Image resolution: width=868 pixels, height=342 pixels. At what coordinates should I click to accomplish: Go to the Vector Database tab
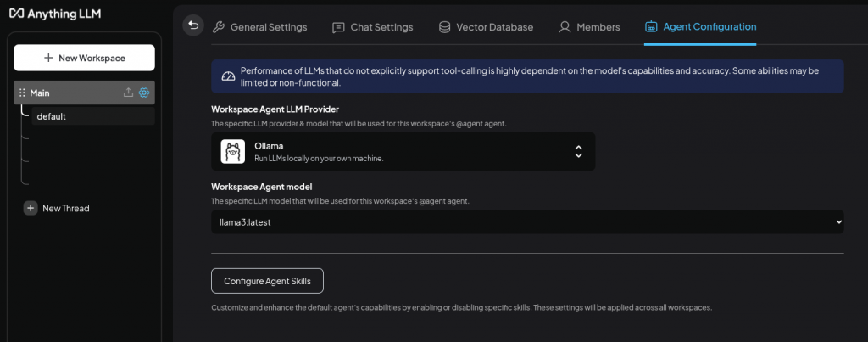486,27
